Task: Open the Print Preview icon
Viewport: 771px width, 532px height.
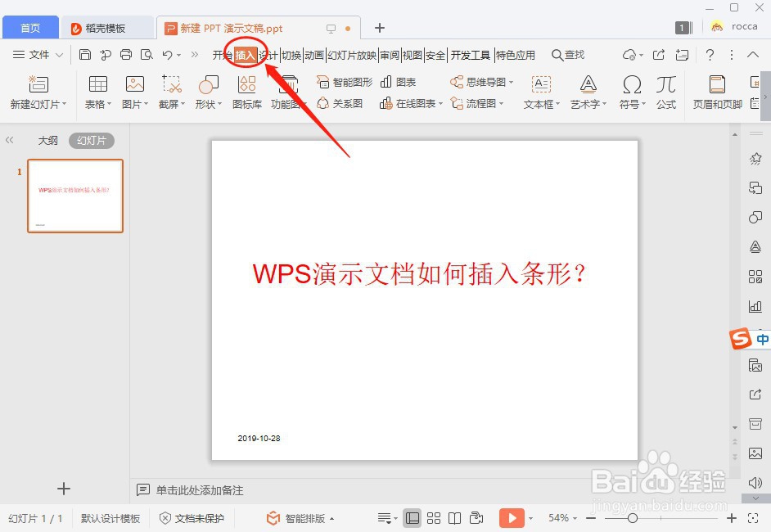Action: [x=146, y=55]
